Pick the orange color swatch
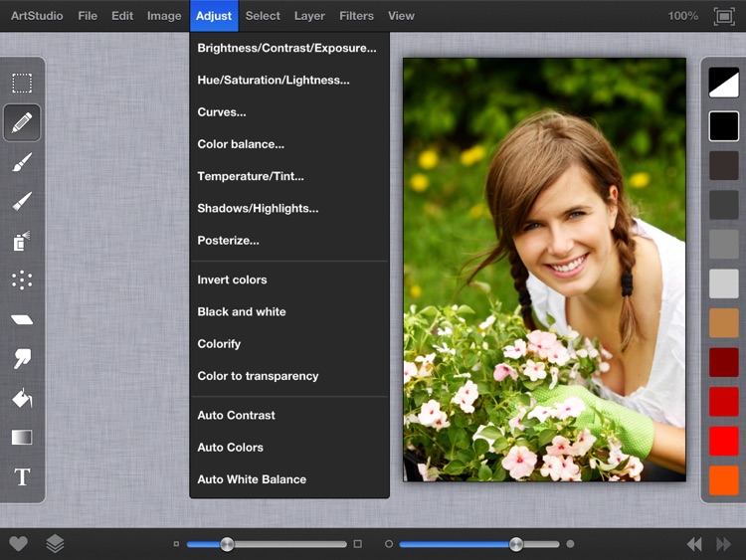746x560 pixels. click(724, 480)
